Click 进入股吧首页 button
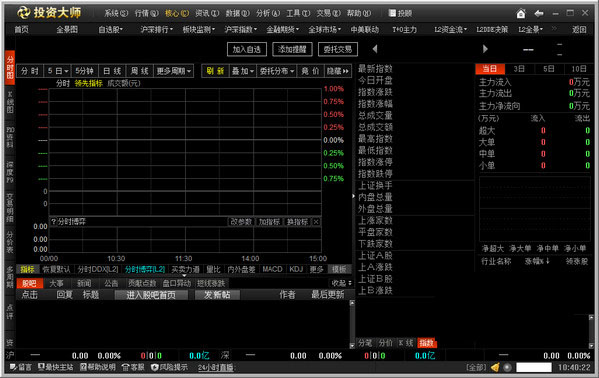The height and width of the screenshot is (378, 599). 151,295
